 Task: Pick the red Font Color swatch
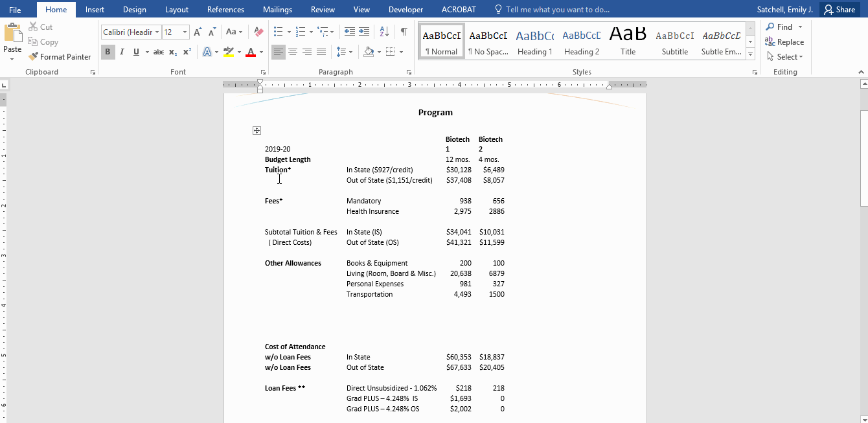tap(251, 52)
